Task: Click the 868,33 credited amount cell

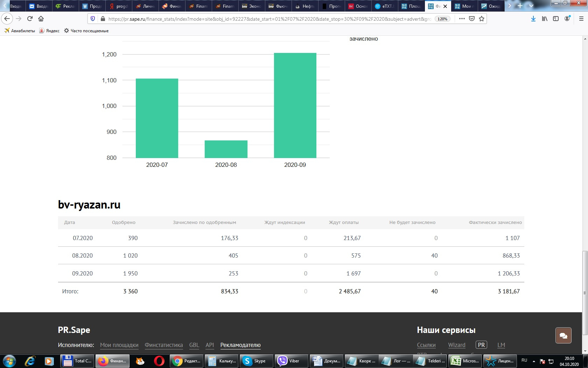Action: click(x=511, y=255)
